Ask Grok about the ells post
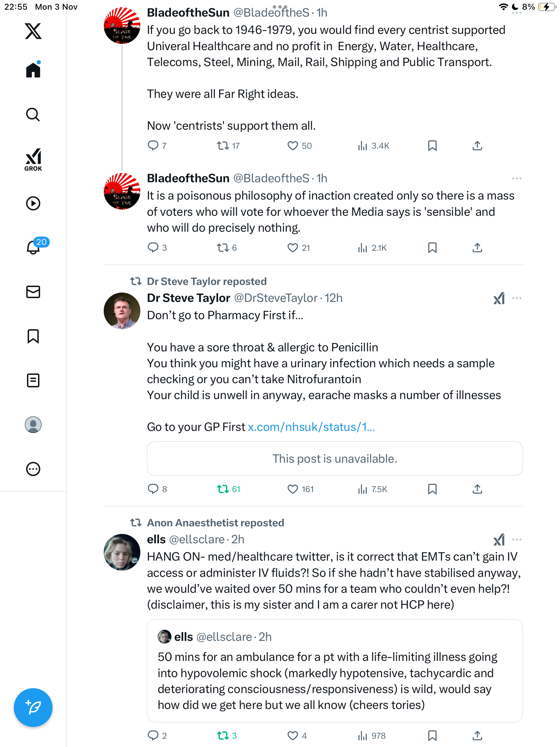Screen dimensions: 560x747 point(499,539)
